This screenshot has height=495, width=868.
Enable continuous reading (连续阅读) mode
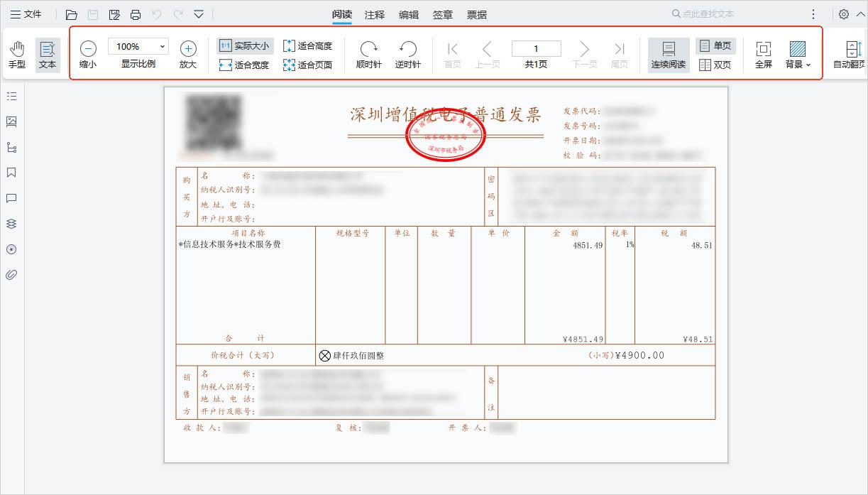(667, 53)
